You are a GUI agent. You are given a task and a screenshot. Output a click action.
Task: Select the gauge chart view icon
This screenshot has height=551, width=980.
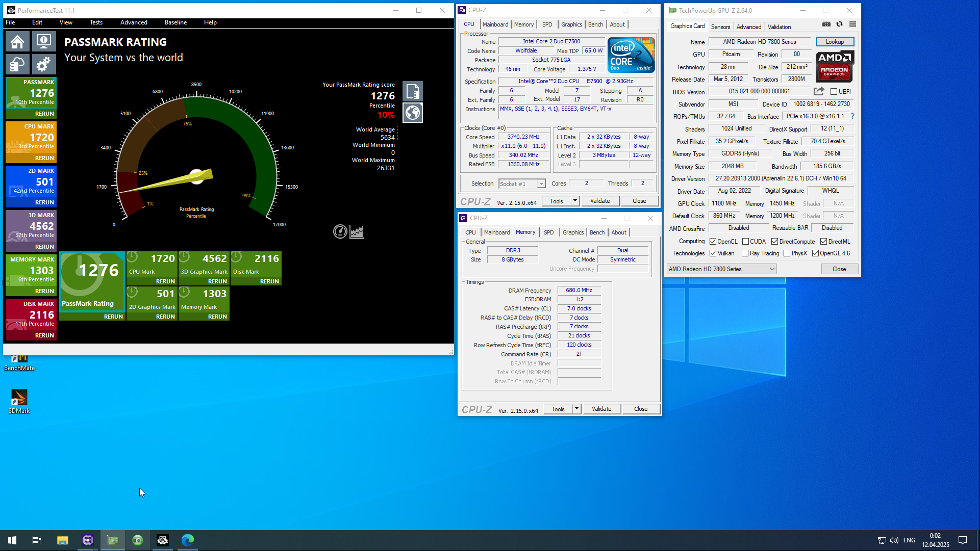tap(340, 231)
